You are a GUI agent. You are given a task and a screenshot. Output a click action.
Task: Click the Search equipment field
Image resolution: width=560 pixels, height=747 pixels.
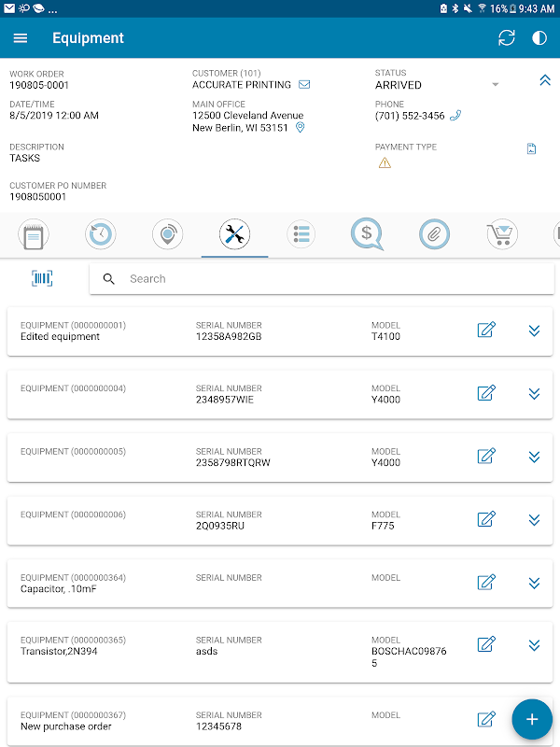pyautogui.click(x=322, y=278)
